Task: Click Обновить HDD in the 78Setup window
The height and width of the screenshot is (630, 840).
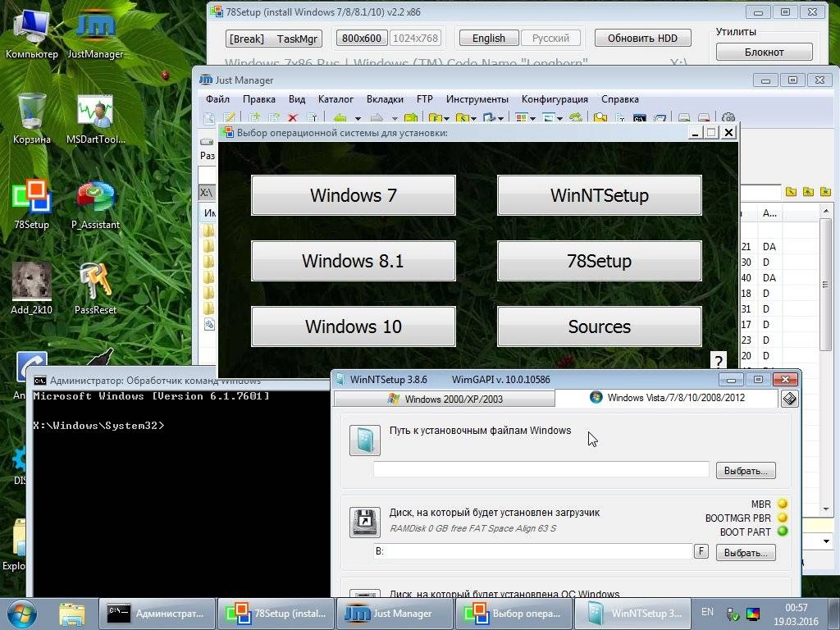Action: 642,38
